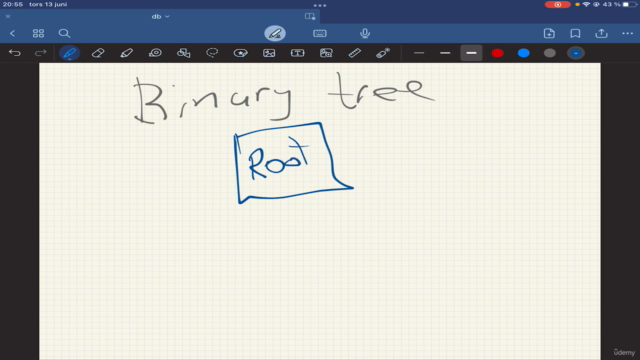This screenshot has width=640, height=360.
Task: Toggle the pen drawing mode button
Action: pos(275,33)
